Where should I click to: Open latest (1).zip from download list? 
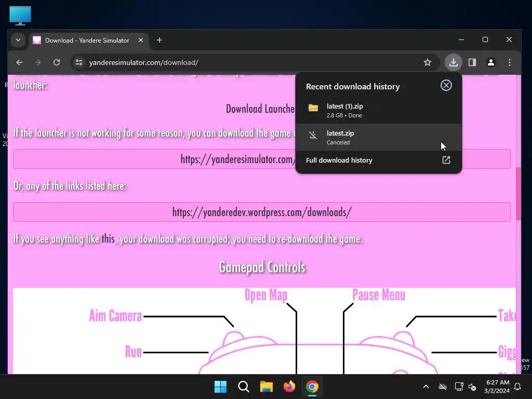(379, 110)
